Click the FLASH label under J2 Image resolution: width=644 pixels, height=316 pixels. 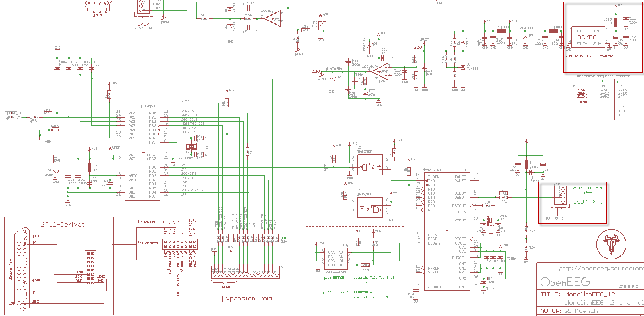(x=226, y=287)
